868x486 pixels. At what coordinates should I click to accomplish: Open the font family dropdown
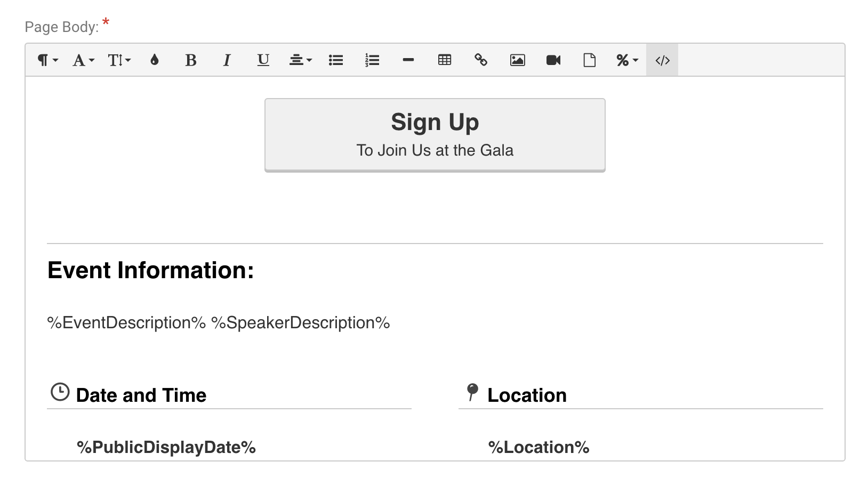click(83, 60)
